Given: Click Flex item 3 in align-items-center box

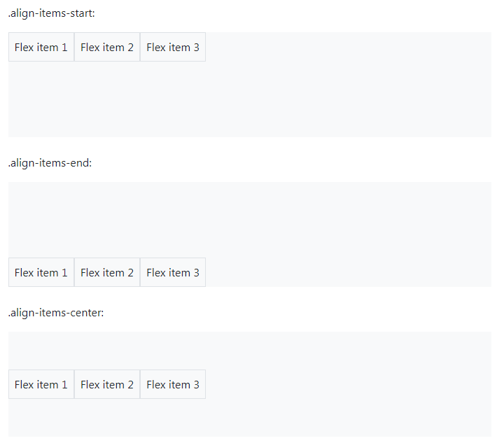Looking at the screenshot, I should (x=173, y=384).
